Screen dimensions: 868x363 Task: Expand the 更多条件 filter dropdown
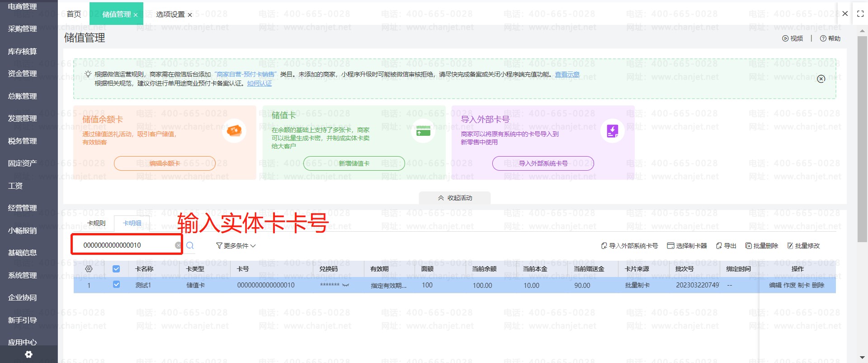point(236,246)
